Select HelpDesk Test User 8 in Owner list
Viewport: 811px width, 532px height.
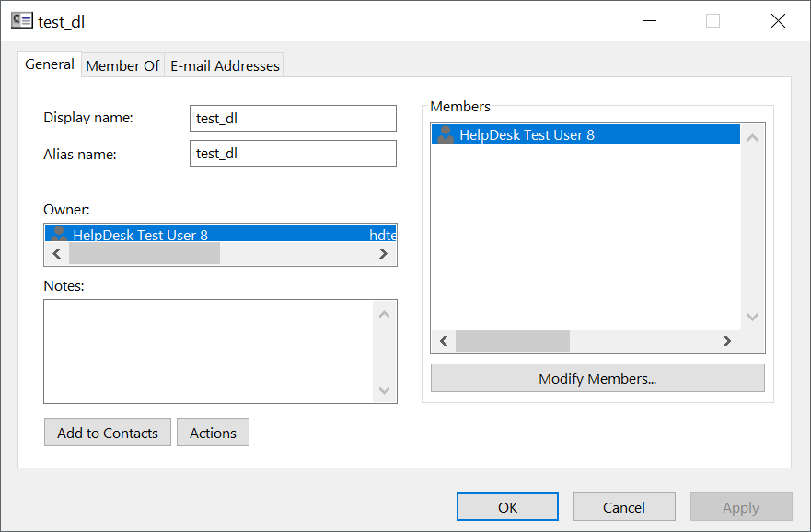tap(220, 233)
